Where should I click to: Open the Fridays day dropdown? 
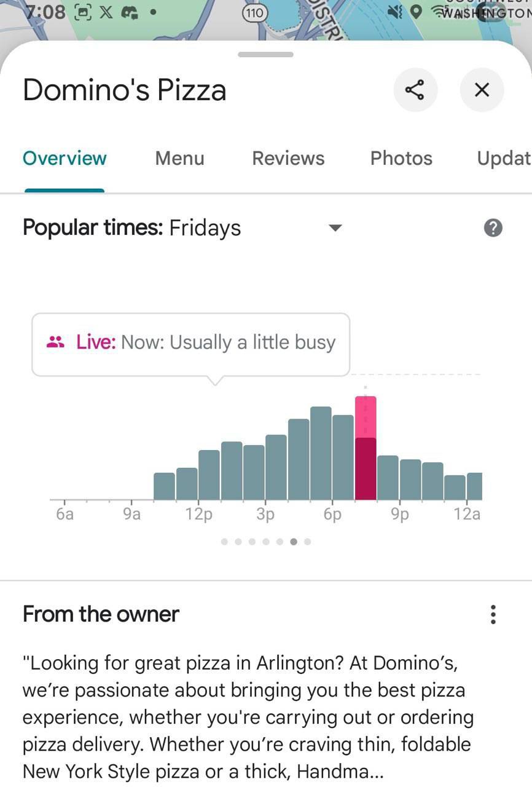pos(205,228)
